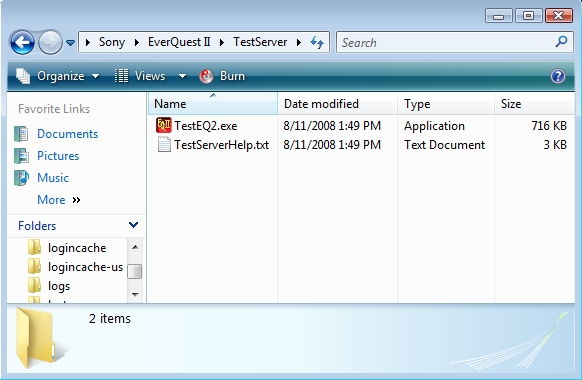The height and width of the screenshot is (380, 582).
Task: Select the logincache folder in tree
Action: [77, 248]
